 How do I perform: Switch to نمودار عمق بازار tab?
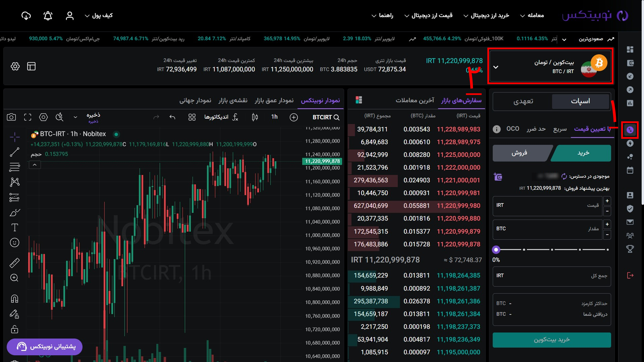click(x=274, y=100)
